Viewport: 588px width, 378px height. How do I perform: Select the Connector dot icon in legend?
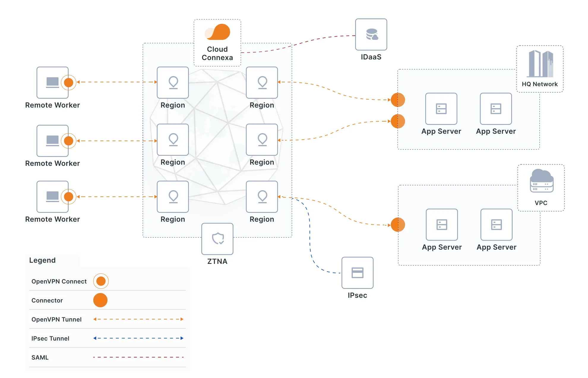tap(99, 300)
